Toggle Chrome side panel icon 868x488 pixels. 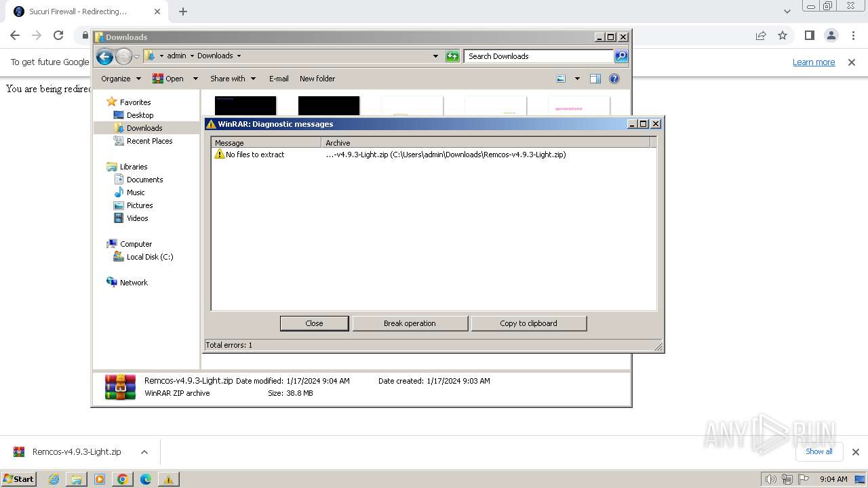[x=809, y=35]
